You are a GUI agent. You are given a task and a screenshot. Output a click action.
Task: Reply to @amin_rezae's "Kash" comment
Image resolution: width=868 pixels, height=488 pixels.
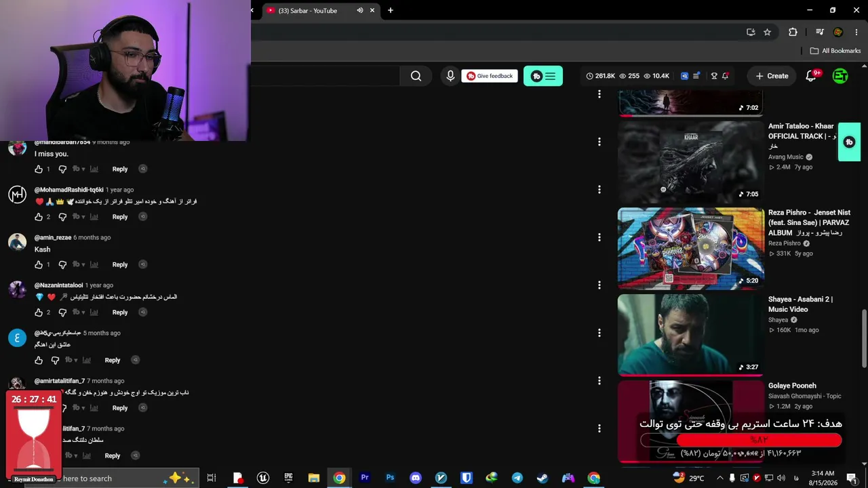(x=120, y=264)
